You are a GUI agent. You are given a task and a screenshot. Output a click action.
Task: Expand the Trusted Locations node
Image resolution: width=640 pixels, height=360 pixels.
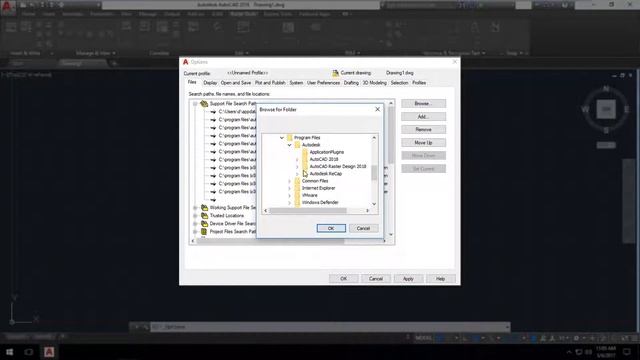pyautogui.click(x=195, y=216)
